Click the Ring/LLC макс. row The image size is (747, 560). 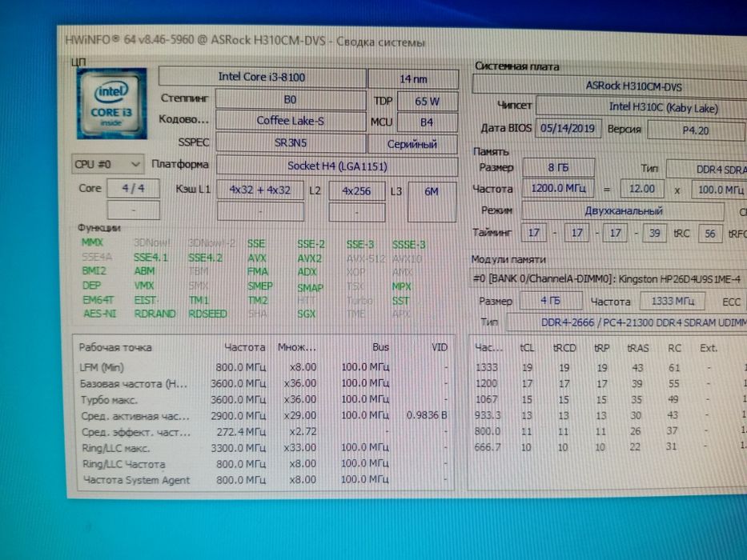[x=263, y=448]
